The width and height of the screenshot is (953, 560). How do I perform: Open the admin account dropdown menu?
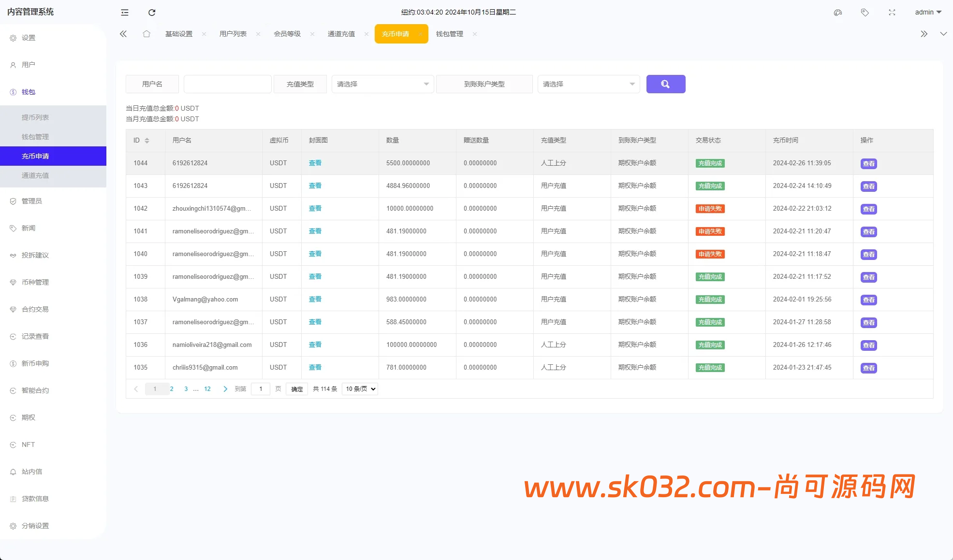[927, 12]
